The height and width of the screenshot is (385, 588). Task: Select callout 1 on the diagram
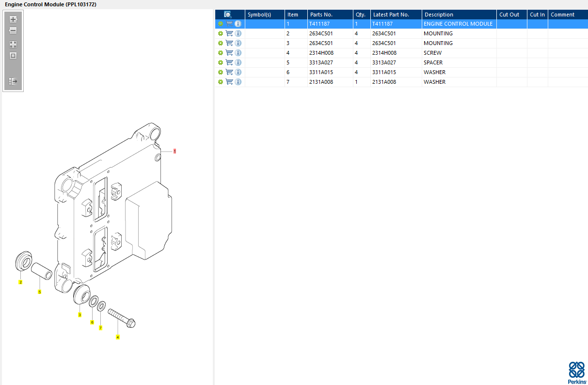(175, 151)
